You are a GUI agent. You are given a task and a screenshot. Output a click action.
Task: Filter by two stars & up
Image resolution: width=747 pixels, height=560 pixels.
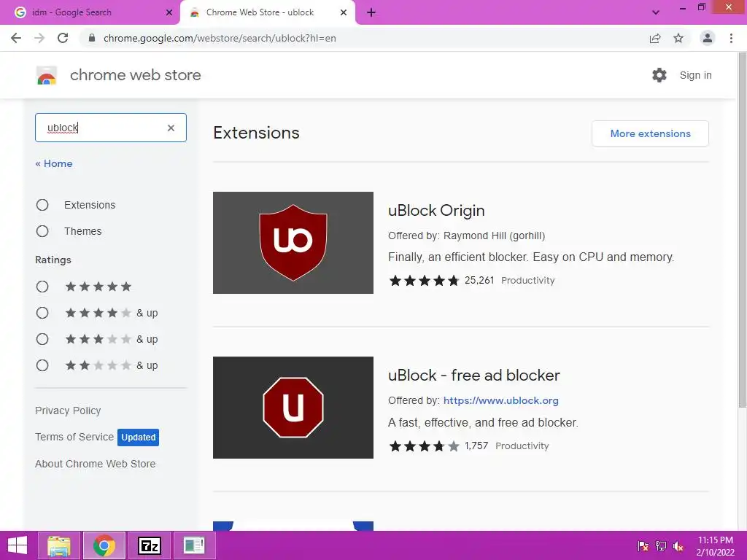pyautogui.click(x=42, y=365)
